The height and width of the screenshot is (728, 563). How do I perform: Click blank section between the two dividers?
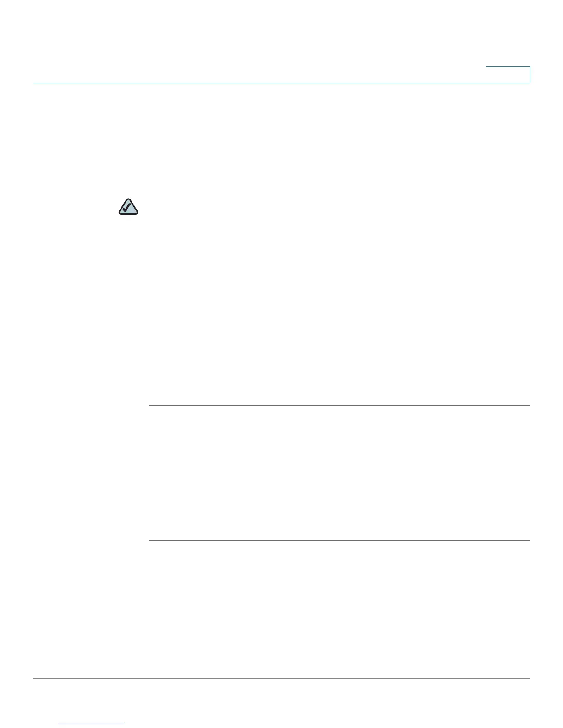click(339, 473)
